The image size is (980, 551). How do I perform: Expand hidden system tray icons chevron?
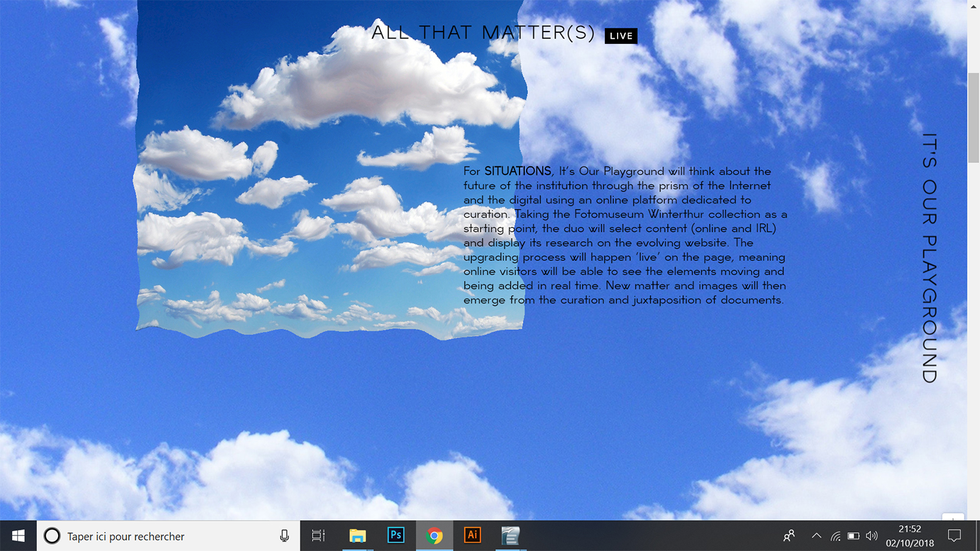(816, 536)
